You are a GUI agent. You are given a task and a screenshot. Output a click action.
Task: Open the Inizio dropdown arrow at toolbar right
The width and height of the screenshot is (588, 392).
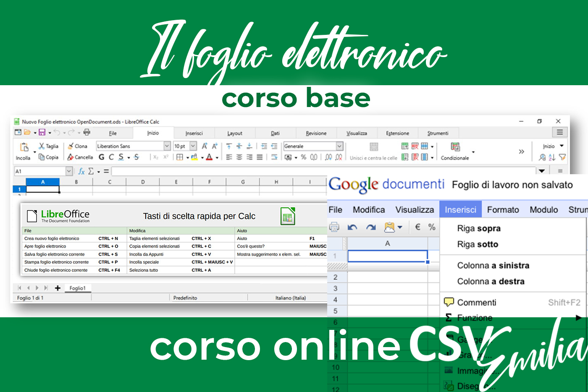[562, 146]
